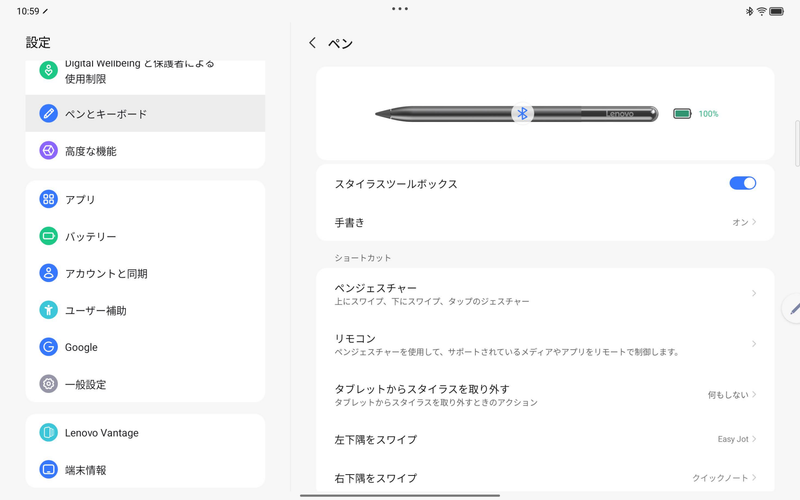Go back using the arrow beside ペン
Screen dimensions: 800x500
click(312, 43)
